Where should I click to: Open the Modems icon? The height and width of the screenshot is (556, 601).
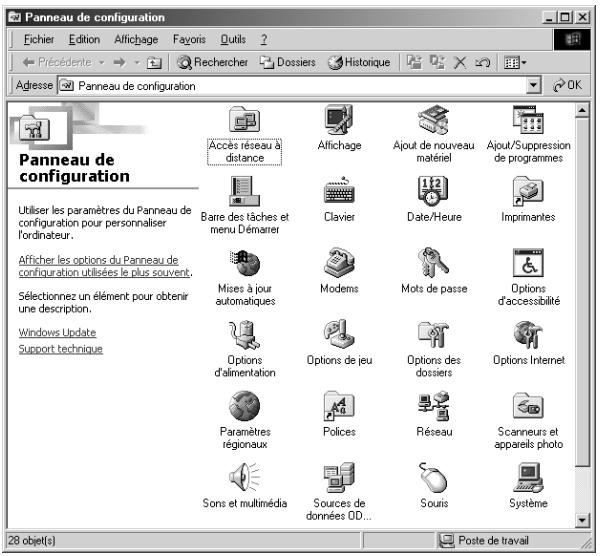339,263
